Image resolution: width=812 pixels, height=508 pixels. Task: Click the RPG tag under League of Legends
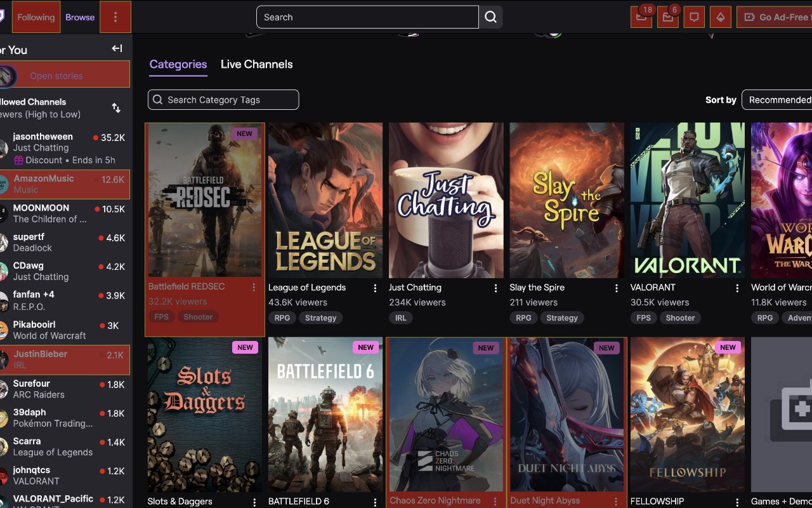(x=282, y=317)
